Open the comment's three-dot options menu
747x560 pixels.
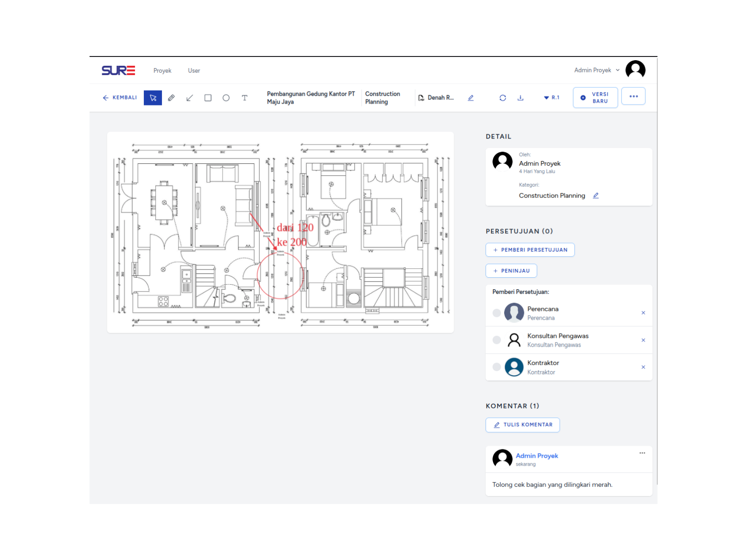[642, 453]
